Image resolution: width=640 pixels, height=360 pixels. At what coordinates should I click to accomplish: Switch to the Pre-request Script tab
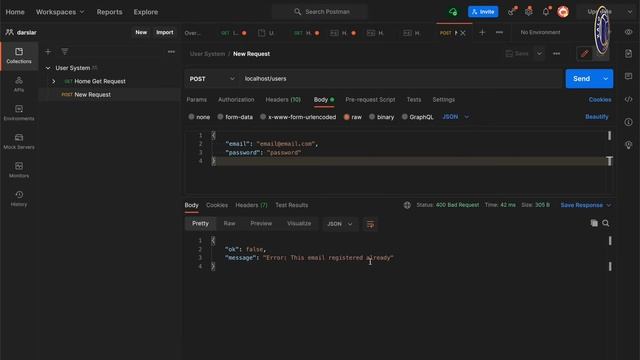point(370,100)
